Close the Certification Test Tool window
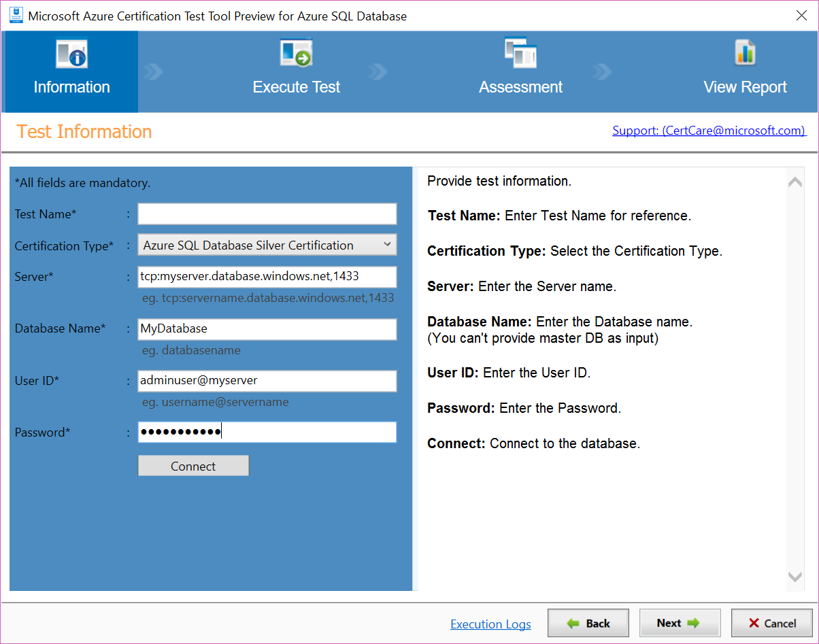Screen dimensions: 819x644 pos(801,16)
